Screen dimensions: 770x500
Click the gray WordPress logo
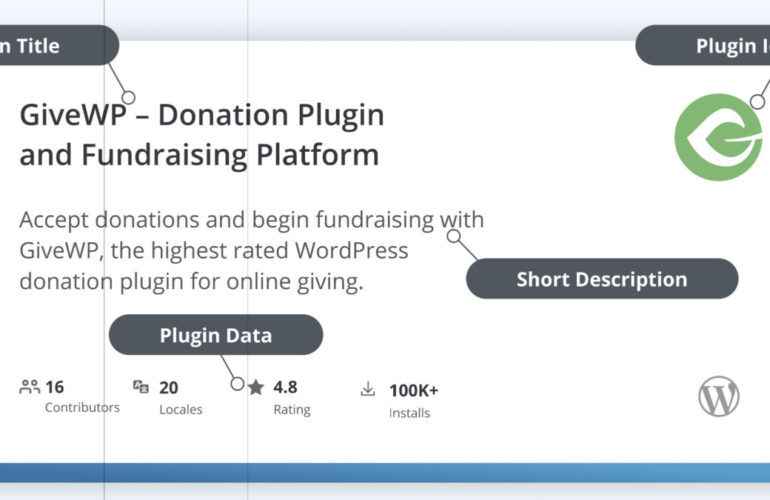[719, 397]
